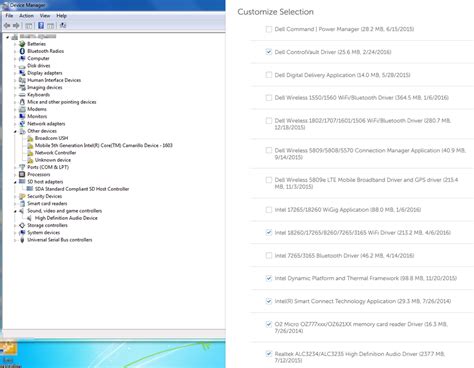This screenshot has width=474, height=368.
Task: Expand the Universal Serial Bus controllers node
Action: (x=15, y=240)
